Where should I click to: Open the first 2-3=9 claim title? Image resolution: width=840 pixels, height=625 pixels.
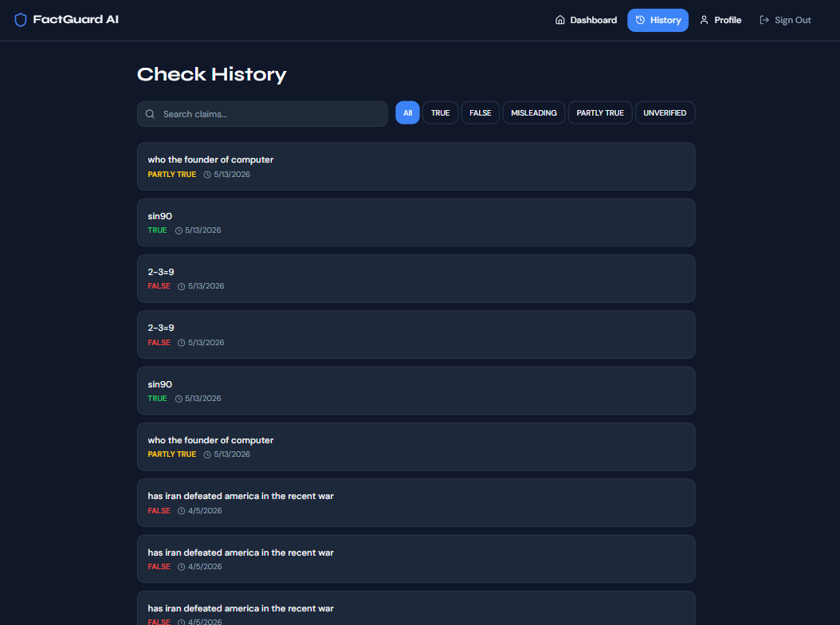tap(161, 272)
